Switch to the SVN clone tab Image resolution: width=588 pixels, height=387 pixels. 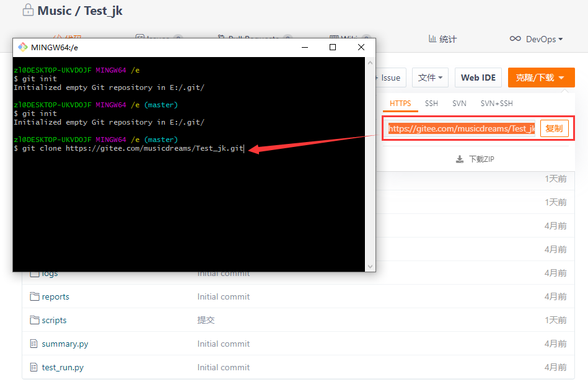pos(459,104)
